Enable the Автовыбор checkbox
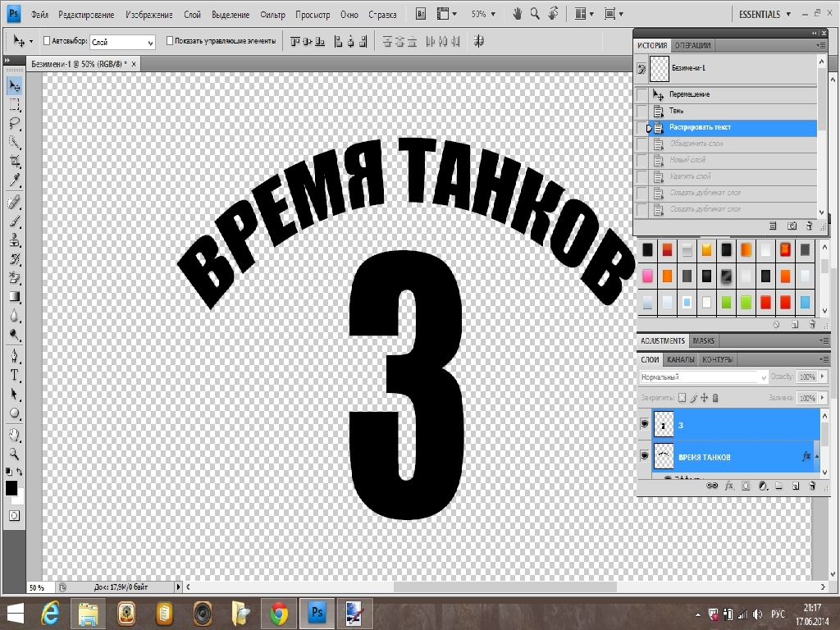Viewport: 840px width, 630px height. pyautogui.click(x=46, y=41)
